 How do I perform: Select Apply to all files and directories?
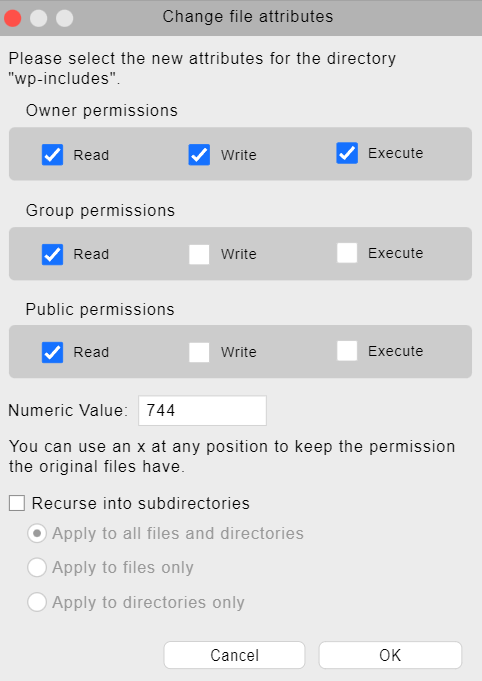click(37, 533)
